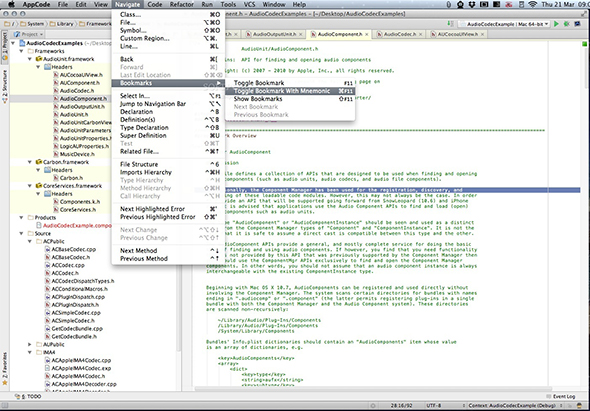Click the Project view icon in panel header
590x411 pixels.
click(x=17, y=34)
